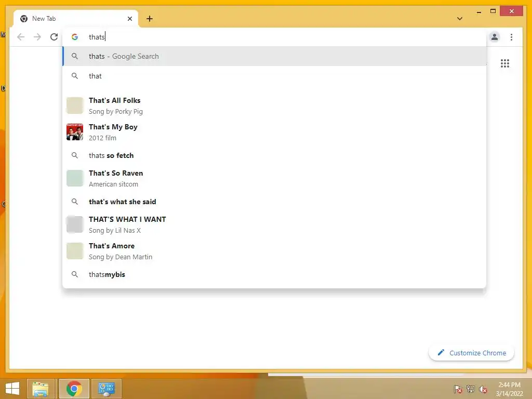Expand the tab search chevron
Screen dimensions: 532x399
(460, 19)
